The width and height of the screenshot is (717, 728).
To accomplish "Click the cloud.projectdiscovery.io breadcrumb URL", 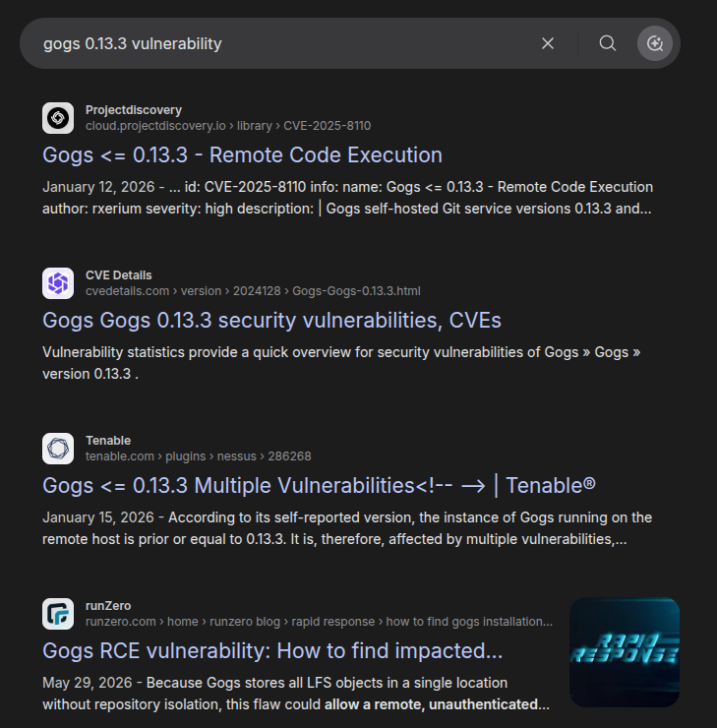I will click(x=228, y=126).
